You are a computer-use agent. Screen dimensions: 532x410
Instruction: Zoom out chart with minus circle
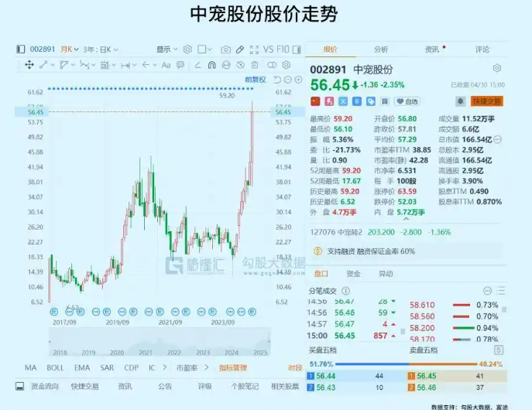288,80
